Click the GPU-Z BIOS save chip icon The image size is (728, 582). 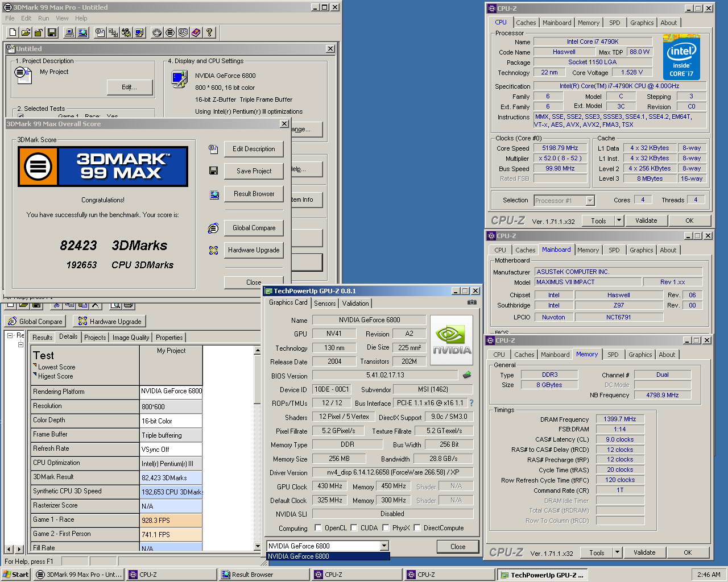coord(467,375)
